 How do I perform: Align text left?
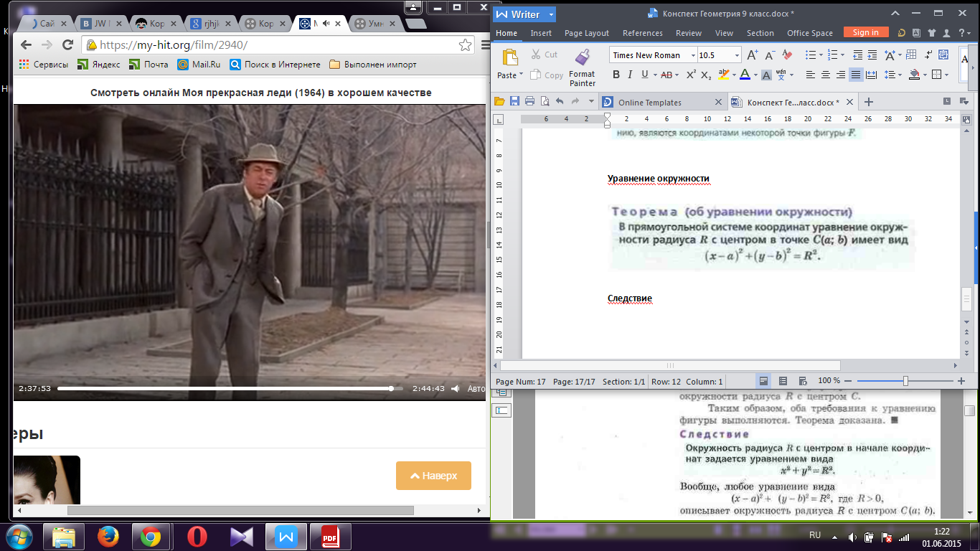point(811,75)
